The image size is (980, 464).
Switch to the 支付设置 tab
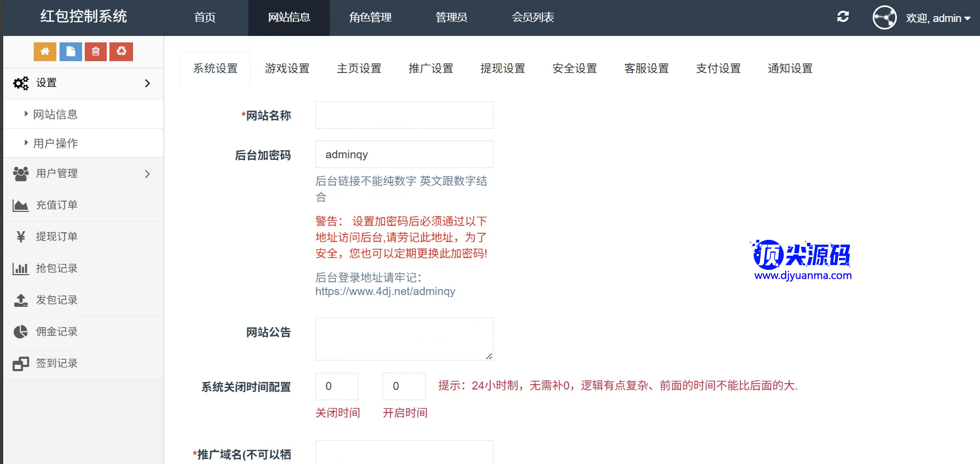[x=718, y=69]
